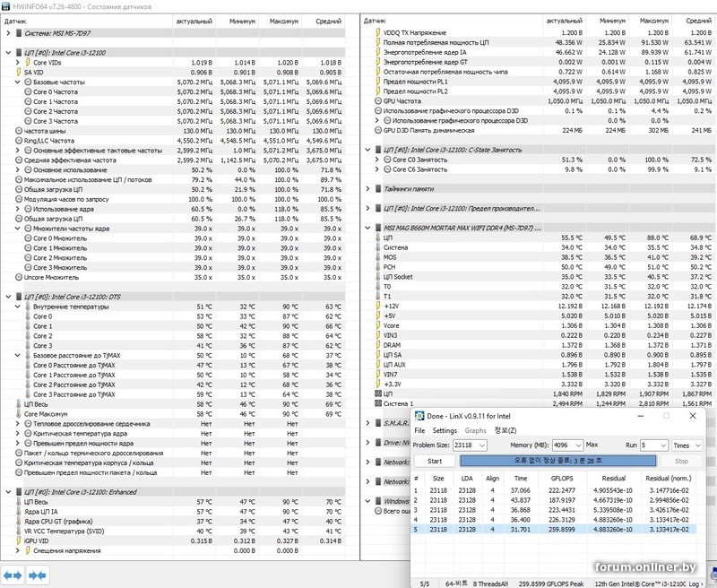This screenshot has height=588, width=717.
Task: Click the SA VID voltage bolt icon
Action: coord(17,73)
